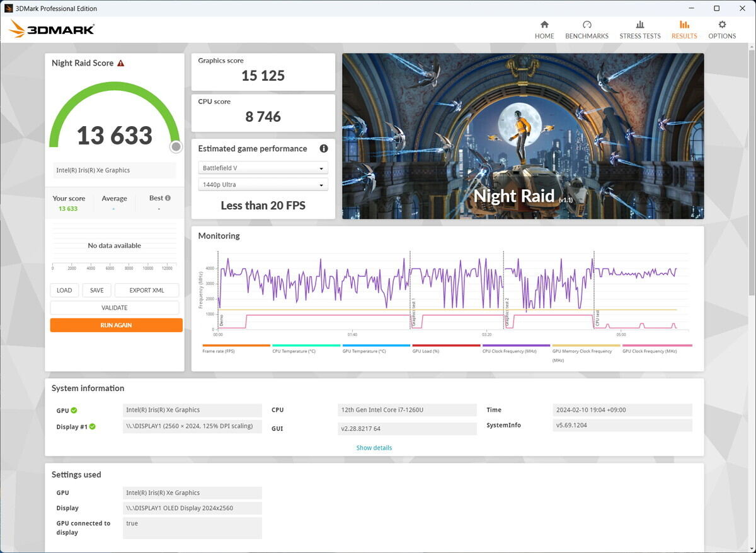The width and height of the screenshot is (756, 553).
Task: Click the EXPORT XML button
Action: pos(147,290)
